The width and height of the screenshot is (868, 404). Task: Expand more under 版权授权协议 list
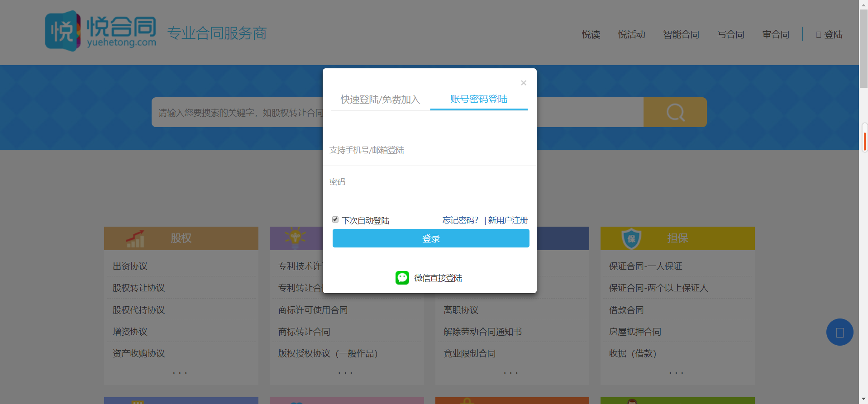point(345,373)
